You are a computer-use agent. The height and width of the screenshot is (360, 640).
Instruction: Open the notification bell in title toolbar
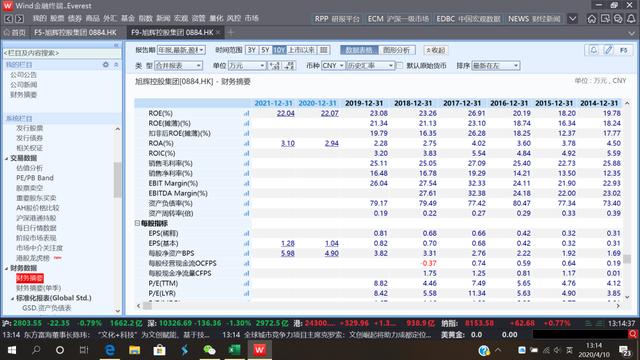[631, 19]
